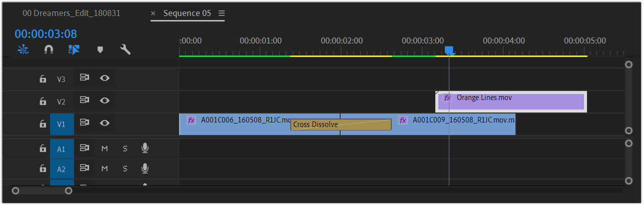The image size is (644, 206).
Task: Toggle sync lock for V2
Action: [85, 100]
